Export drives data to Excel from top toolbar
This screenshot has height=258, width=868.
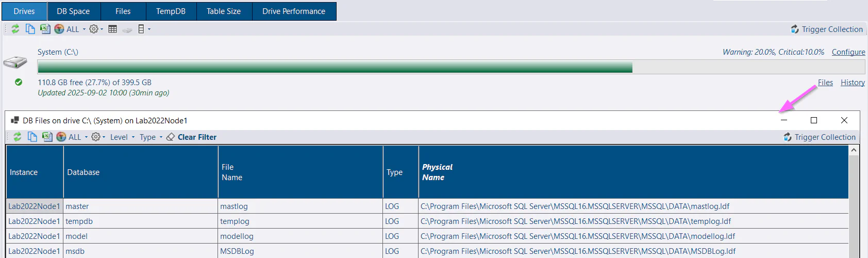click(45, 29)
